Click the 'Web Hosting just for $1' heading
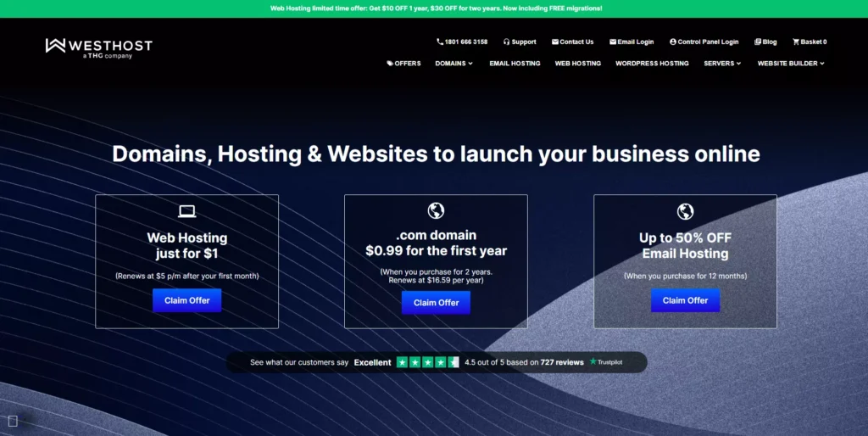The height and width of the screenshot is (436, 868). pyautogui.click(x=187, y=245)
